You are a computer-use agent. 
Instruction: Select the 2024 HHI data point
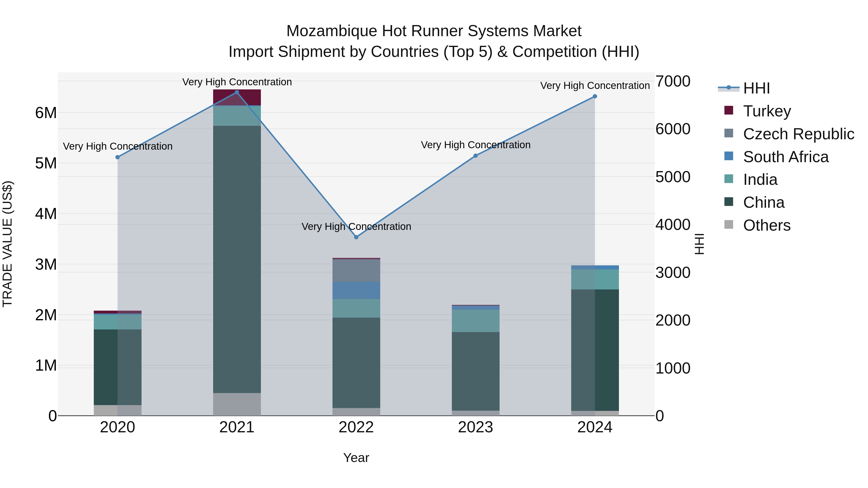tap(595, 96)
